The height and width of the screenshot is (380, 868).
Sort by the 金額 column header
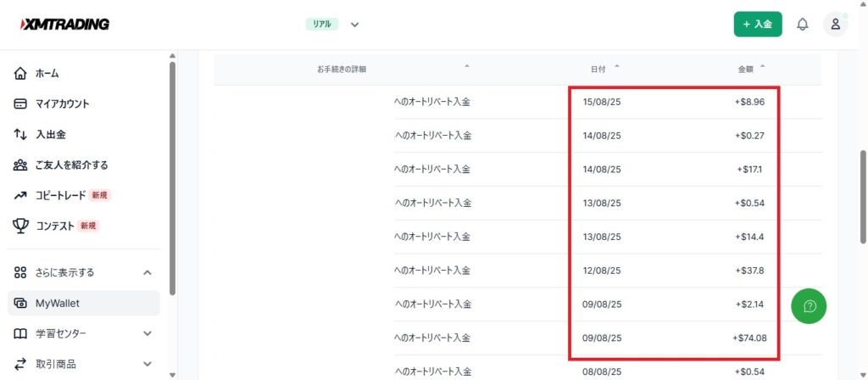(747, 68)
